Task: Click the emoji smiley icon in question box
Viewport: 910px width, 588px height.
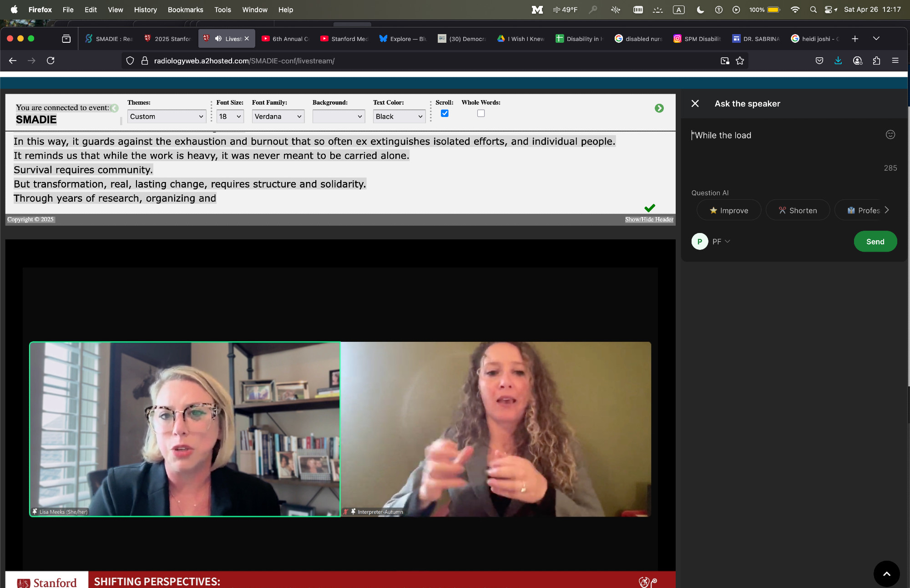Action: pos(890,135)
